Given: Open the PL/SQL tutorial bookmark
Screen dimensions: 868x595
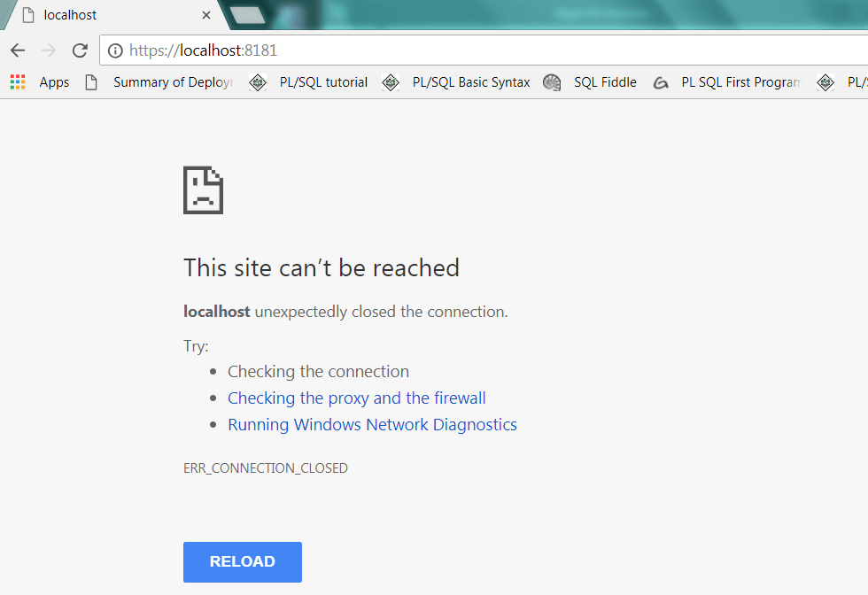Looking at the screenshot, I should tap(323, 82).
